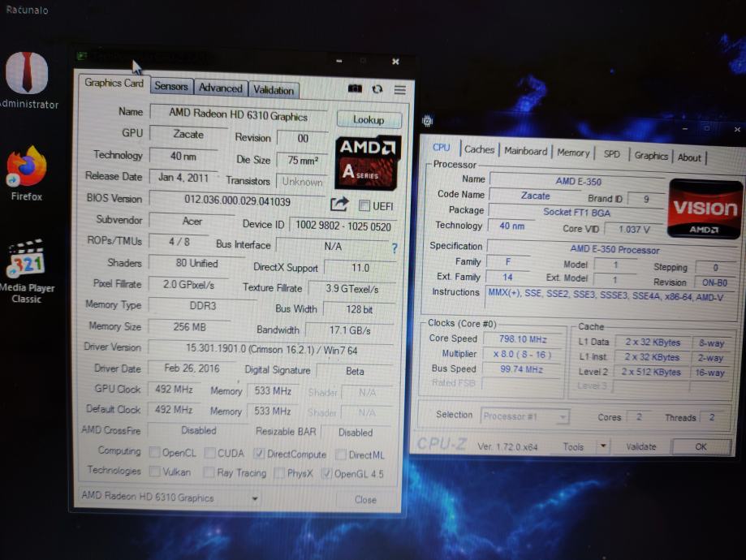Click the CPU-Z window title icon
Viewport: 746px width, 560px height.
427,121
